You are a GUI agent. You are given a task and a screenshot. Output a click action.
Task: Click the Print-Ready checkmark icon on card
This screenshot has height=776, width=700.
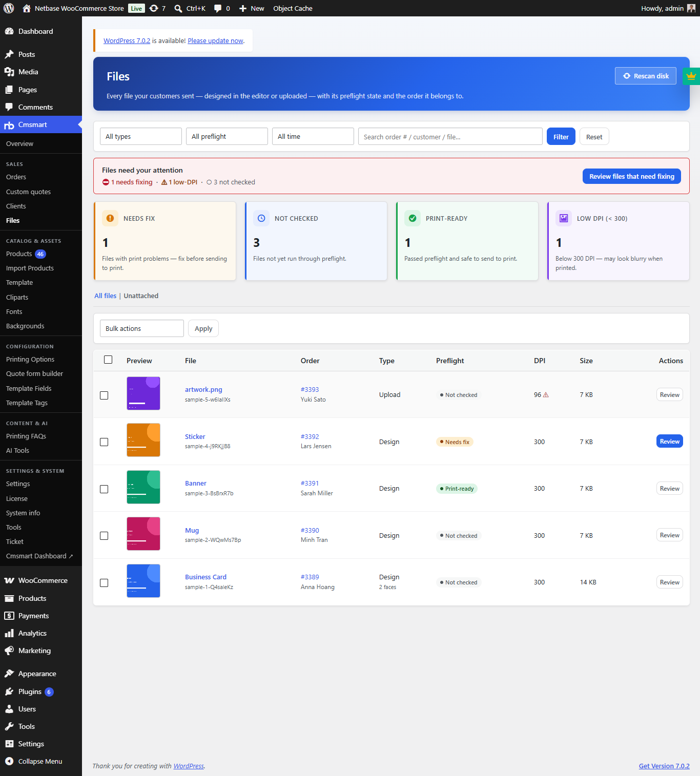tap(413, 218)
